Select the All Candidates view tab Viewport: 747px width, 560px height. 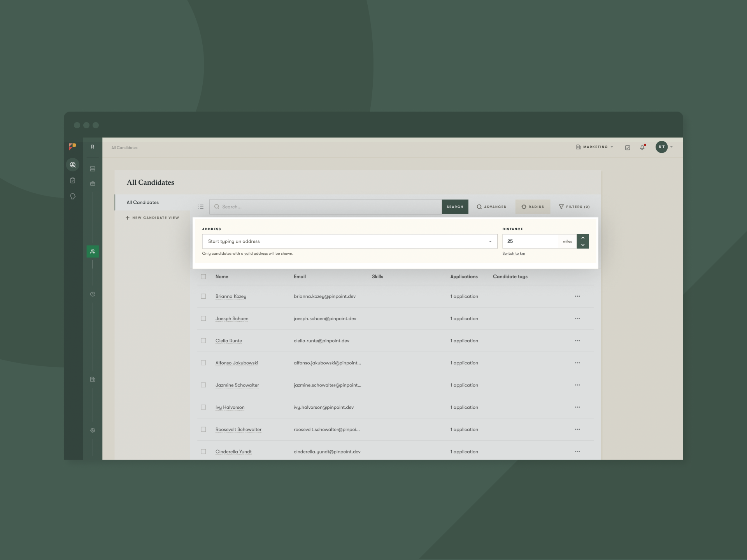(143, 202)
